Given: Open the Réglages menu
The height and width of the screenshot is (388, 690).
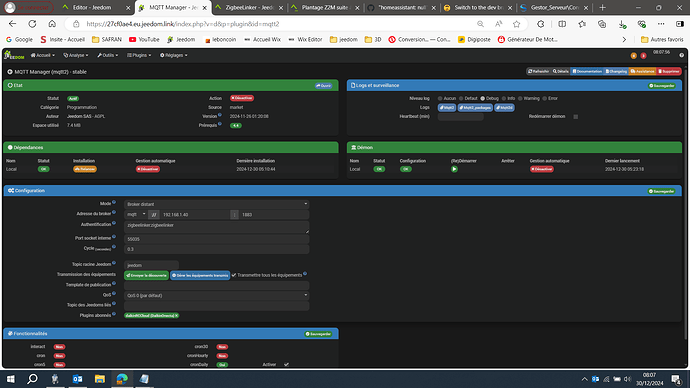Looking at the screenshot, I should coord(173,55).
